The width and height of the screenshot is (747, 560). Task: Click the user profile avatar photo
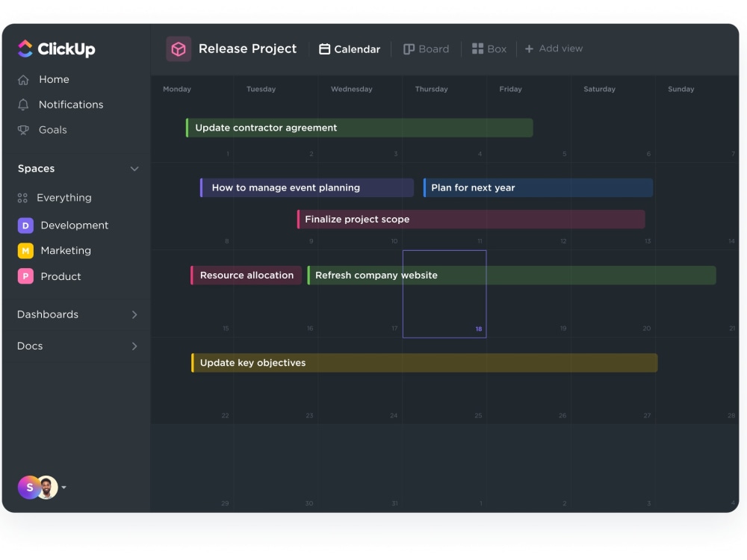[47, 487]
